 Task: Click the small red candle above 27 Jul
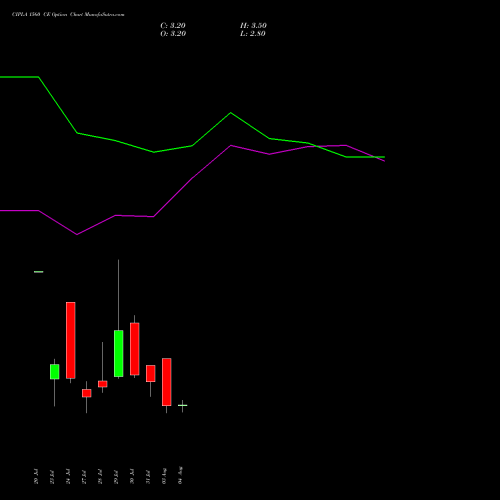tap(87, 393)
